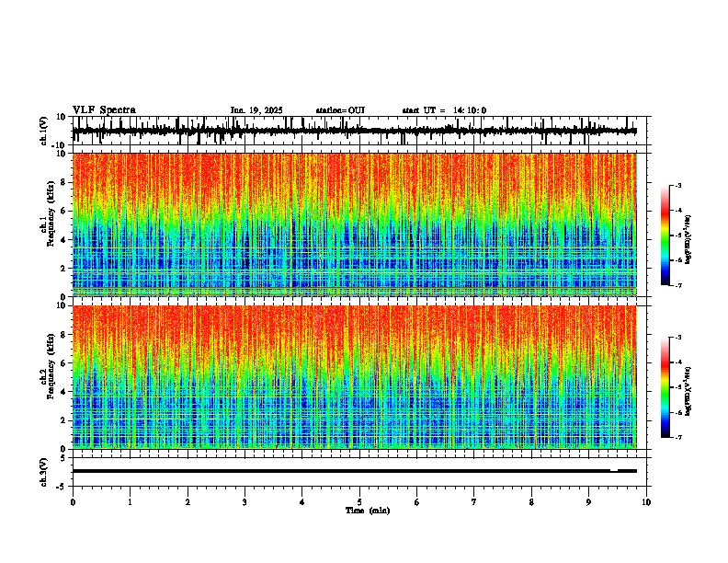Click the ch.1 voltage waveform trace
This screenshot has width=728, height=563.
pos(355,131)
